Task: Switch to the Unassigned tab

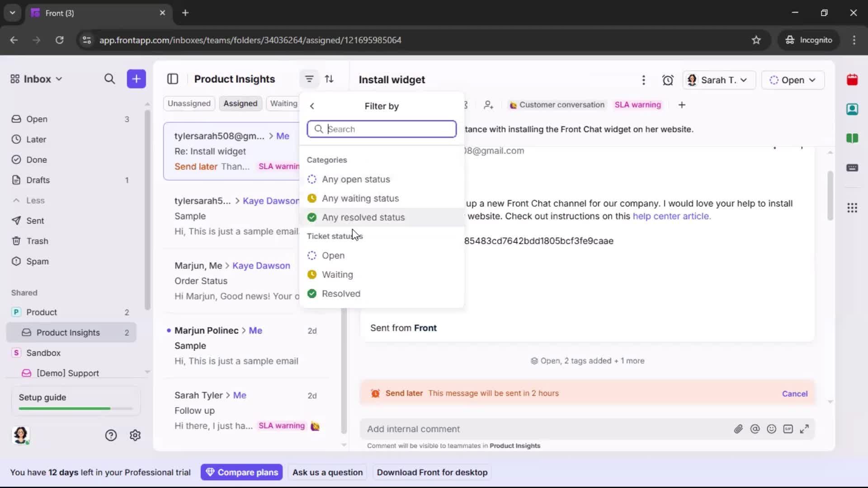Action: point(189,103)
